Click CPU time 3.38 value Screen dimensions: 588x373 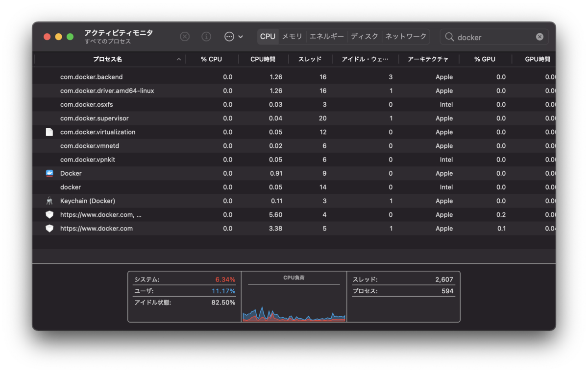(x=276, y=228)
